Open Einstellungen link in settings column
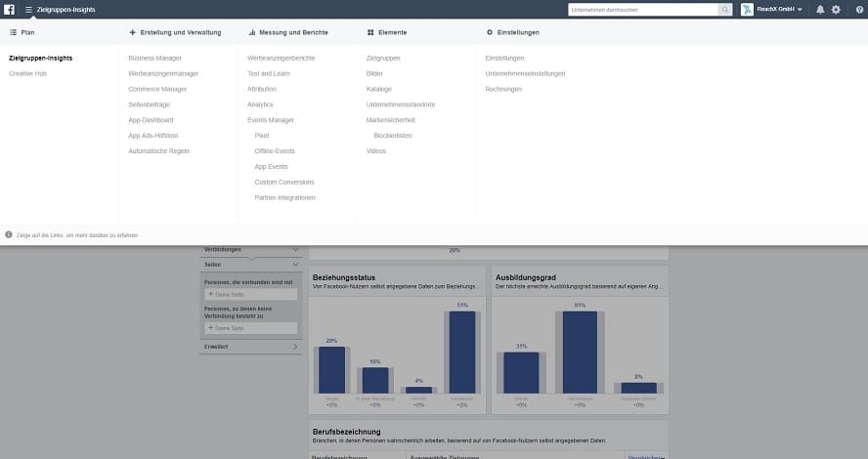This screenshot has height=459, width=868. coord(504,58)
